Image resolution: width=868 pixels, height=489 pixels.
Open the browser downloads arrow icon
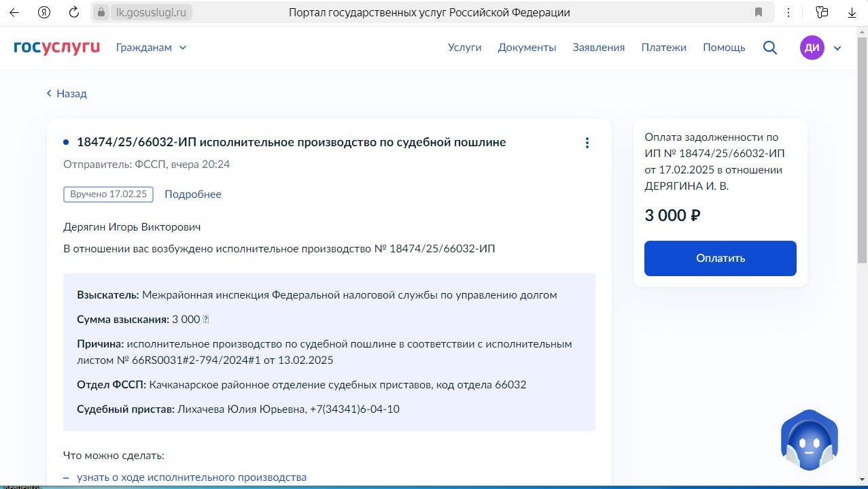pyautogui.click(x=852, y=12)
